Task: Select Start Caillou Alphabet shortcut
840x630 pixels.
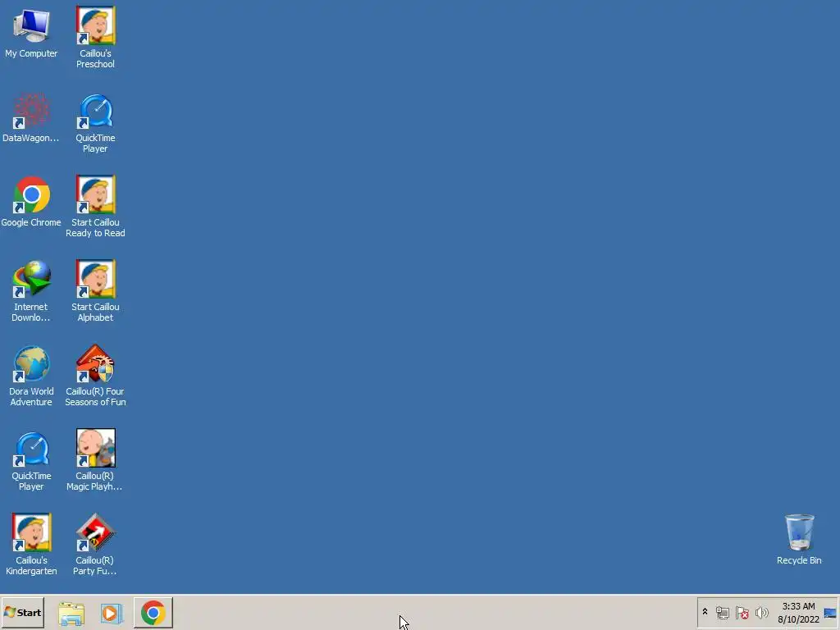Action: [95, 291]
